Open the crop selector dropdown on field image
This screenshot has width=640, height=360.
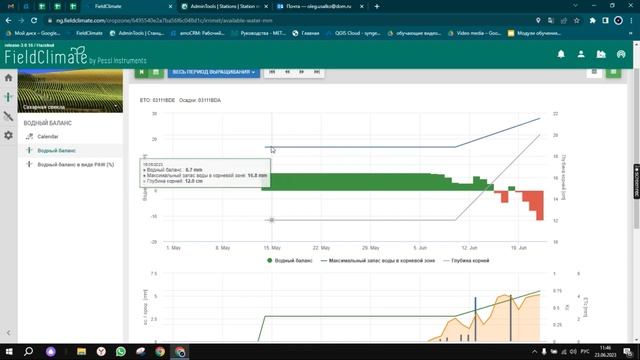pos(117,107)
